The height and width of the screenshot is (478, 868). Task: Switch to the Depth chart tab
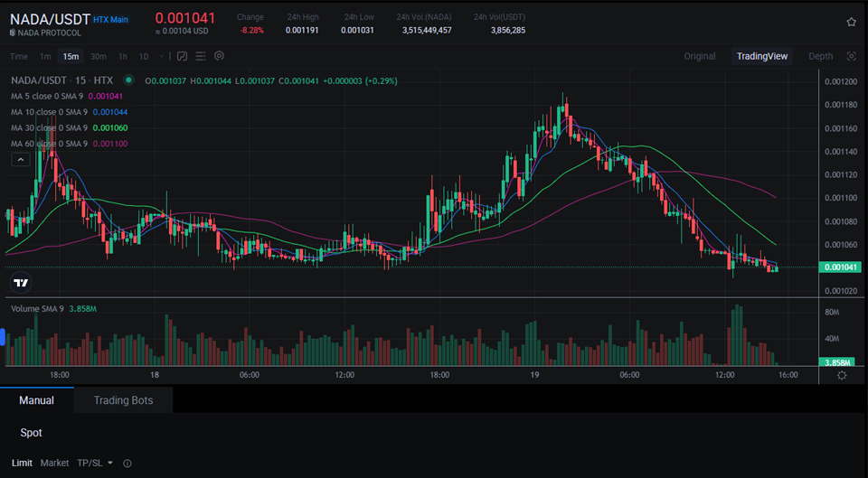click(820, 56)
